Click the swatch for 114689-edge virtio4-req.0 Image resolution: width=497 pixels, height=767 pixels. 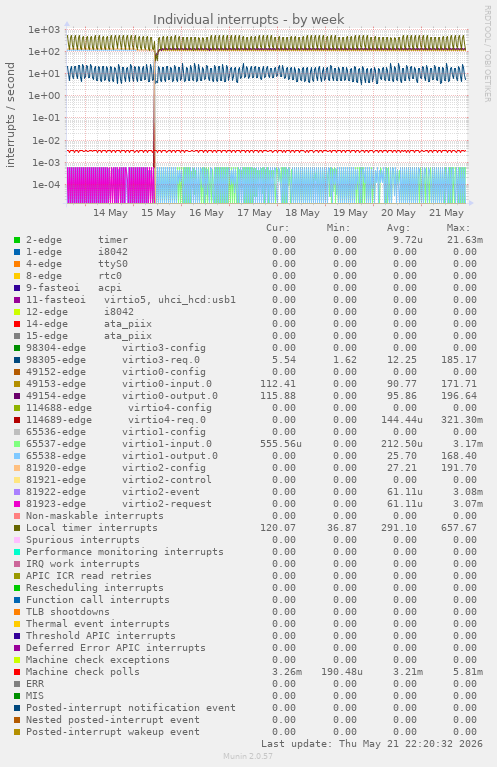pyautogui.click(x=17, y=420)
